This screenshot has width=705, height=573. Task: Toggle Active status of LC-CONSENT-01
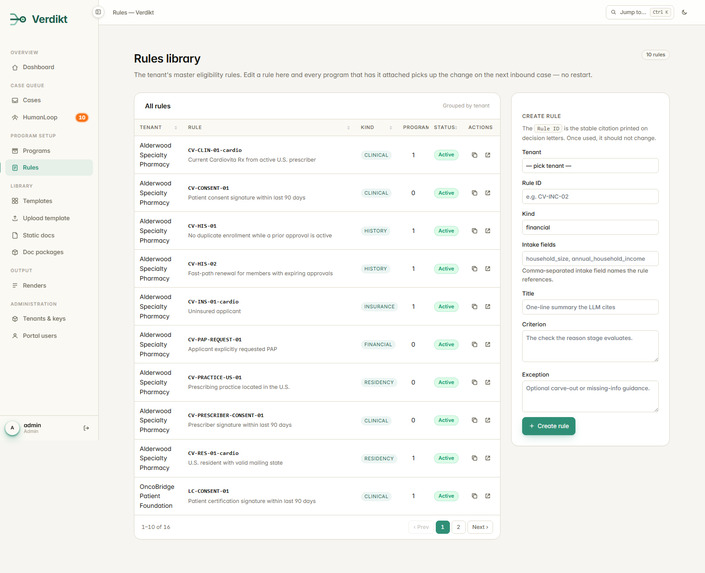click(x=446, y=496)
